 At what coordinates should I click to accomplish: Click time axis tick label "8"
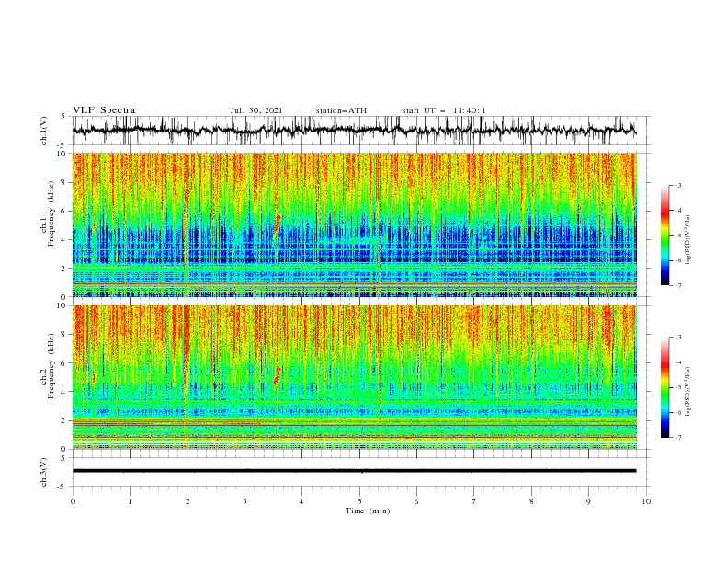pyautogui.click(x=531, y=501)
